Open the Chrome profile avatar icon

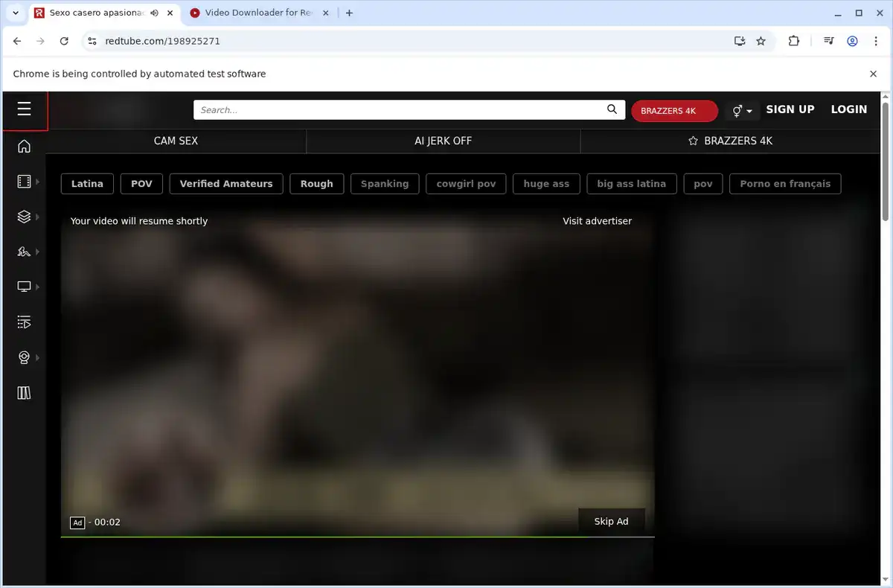pyautogui.click(x=852, y=42)
